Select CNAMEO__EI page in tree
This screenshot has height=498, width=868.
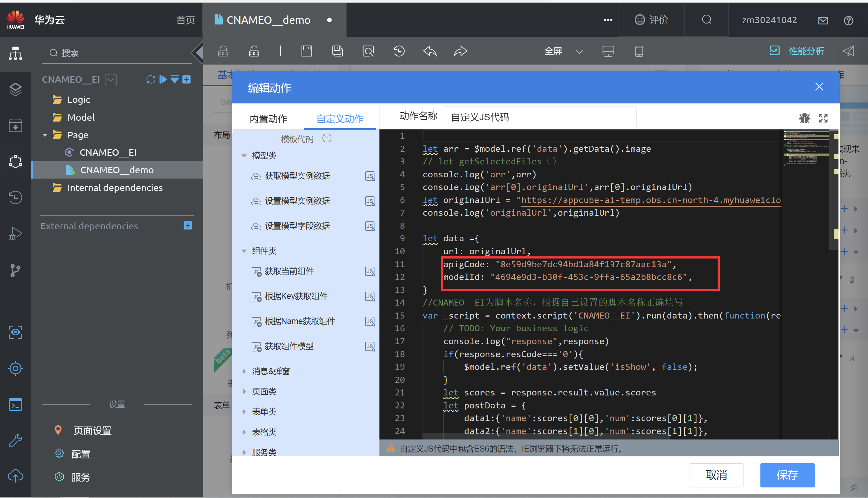click(x=108, y=152)
